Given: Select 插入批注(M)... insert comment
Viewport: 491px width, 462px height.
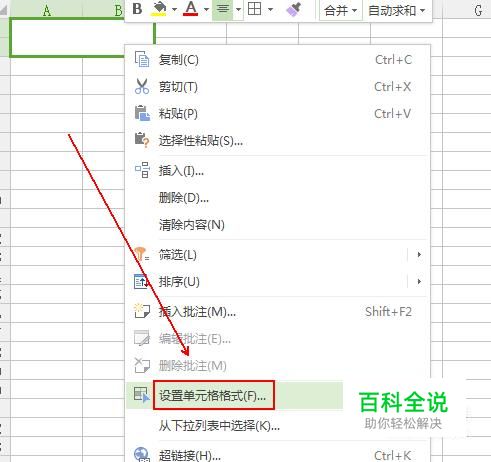Looking at the screenshot, I should 277,312.
